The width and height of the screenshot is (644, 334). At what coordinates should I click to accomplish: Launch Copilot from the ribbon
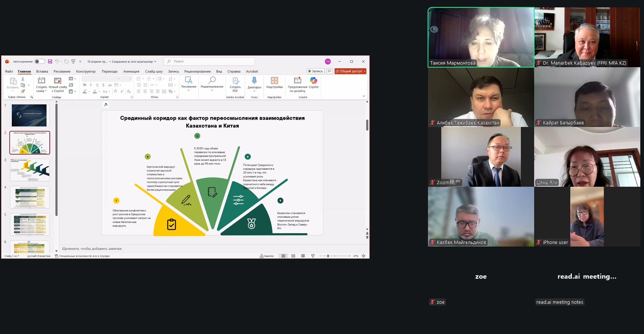(313, 81)
